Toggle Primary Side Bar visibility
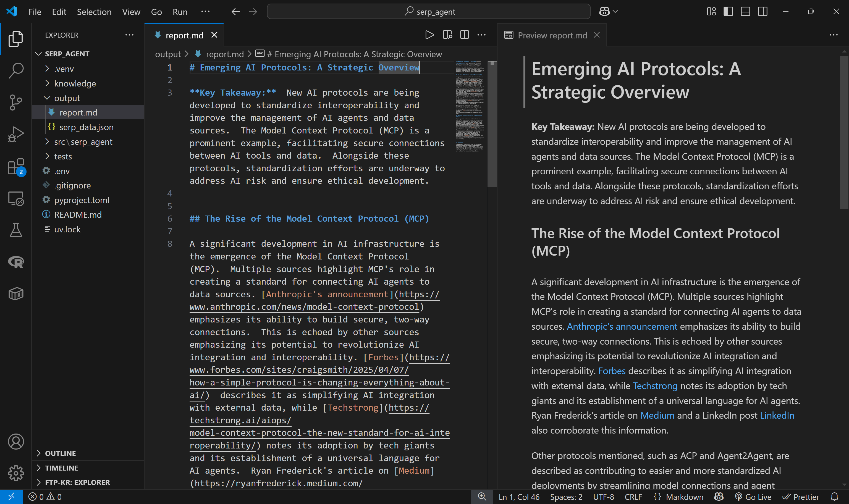Viewport: 849px width, 504px height. coord(728,12)
